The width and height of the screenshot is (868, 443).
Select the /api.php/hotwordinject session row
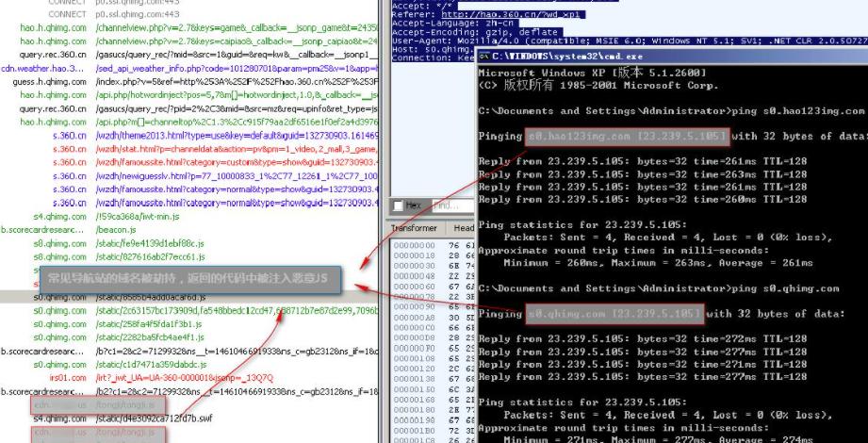click(x=189, y=95)
